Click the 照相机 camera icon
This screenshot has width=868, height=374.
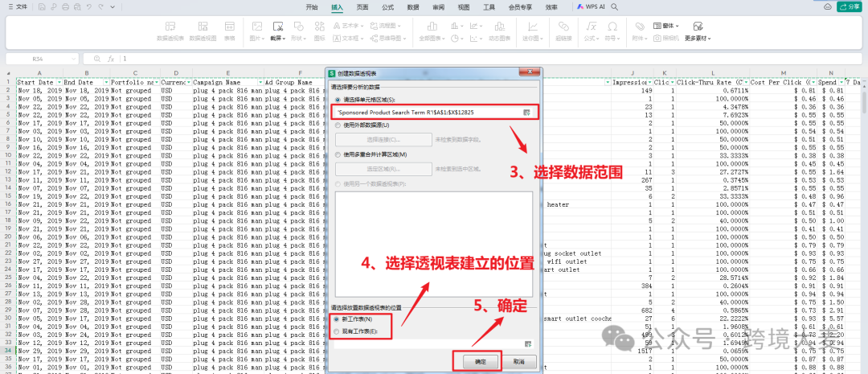click(657, 39)
